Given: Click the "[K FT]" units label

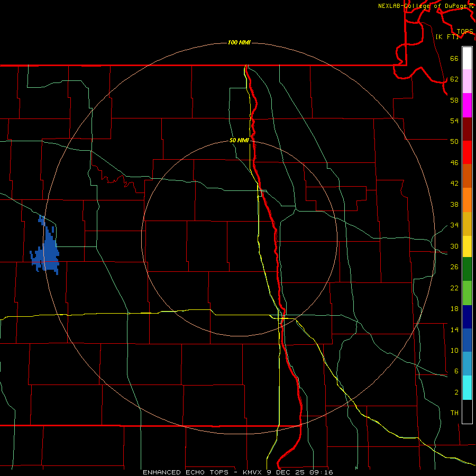Looking at the screenshot, I should [447, 36].
